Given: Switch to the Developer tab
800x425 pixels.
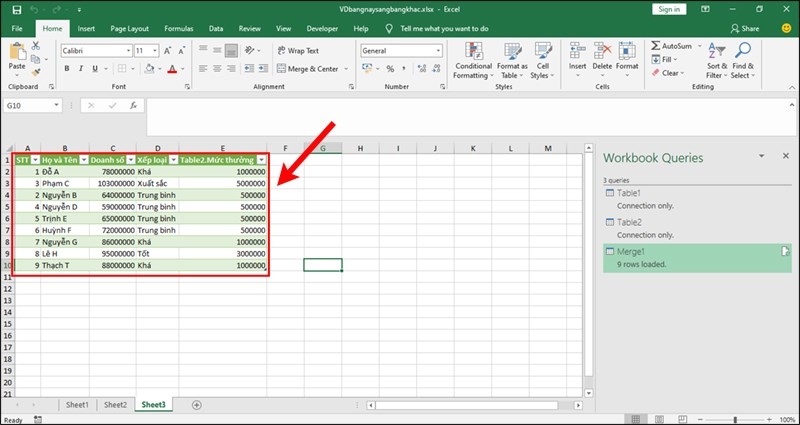Looking at the screenshot, I should pos(322,29).
